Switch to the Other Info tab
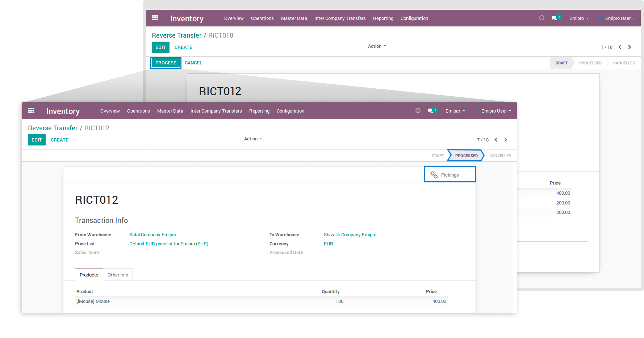The height and width of the screenshot is (338, 644). [118, 275]
